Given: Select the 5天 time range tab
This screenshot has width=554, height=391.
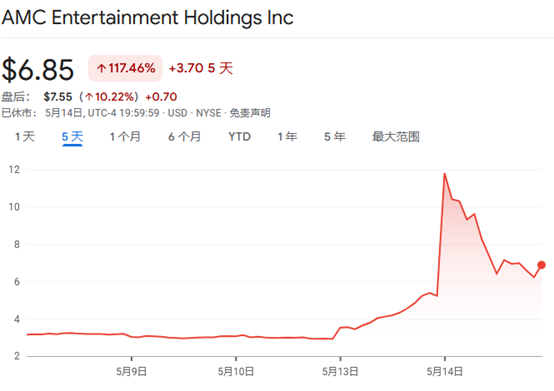Looking at the screenshot, I should pos(72,137).
